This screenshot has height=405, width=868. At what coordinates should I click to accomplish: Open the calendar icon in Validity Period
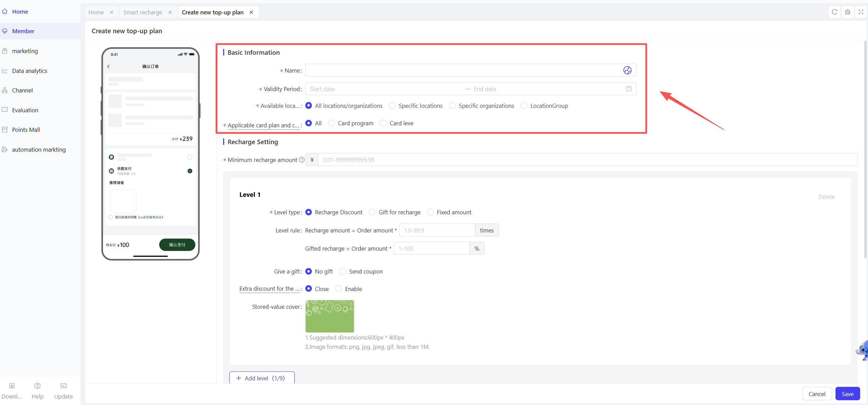pyautogui.click(x=629, y=89)
